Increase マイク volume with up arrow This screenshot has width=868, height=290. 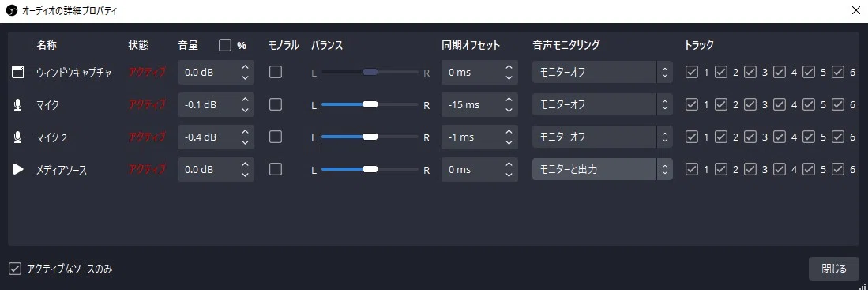(245, 100)
